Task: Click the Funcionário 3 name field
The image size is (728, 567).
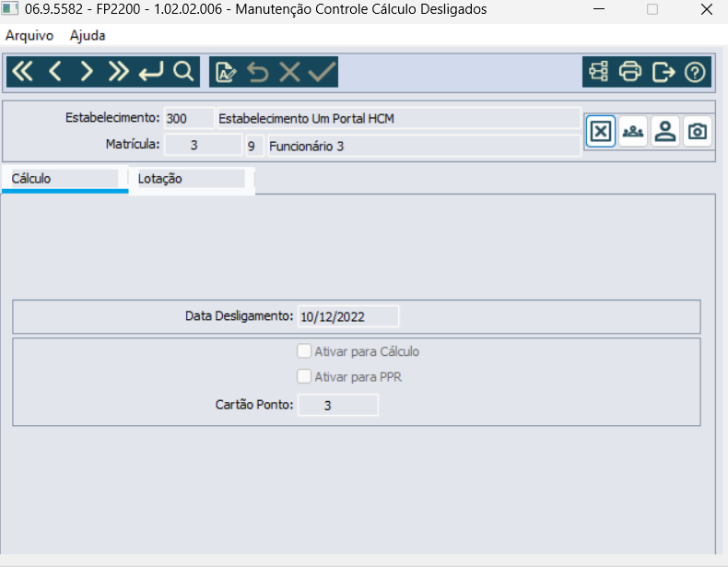Action: pyautogui.click(x=424, y=146)
